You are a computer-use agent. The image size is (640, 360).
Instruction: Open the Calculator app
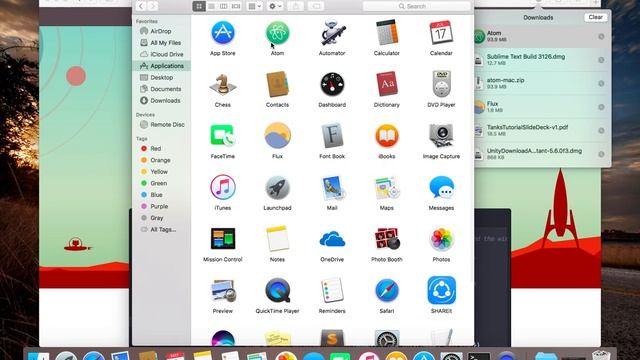(387, 33)
